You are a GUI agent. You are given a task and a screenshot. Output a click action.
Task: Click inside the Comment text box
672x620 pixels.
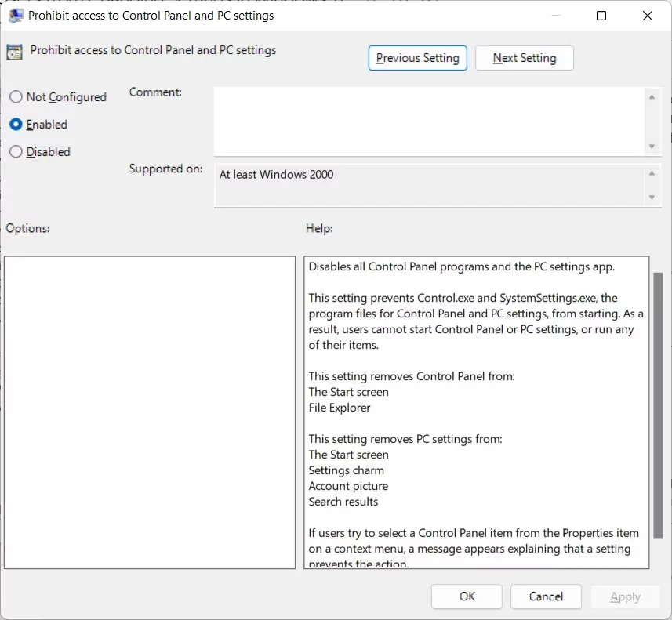point(429,121)
